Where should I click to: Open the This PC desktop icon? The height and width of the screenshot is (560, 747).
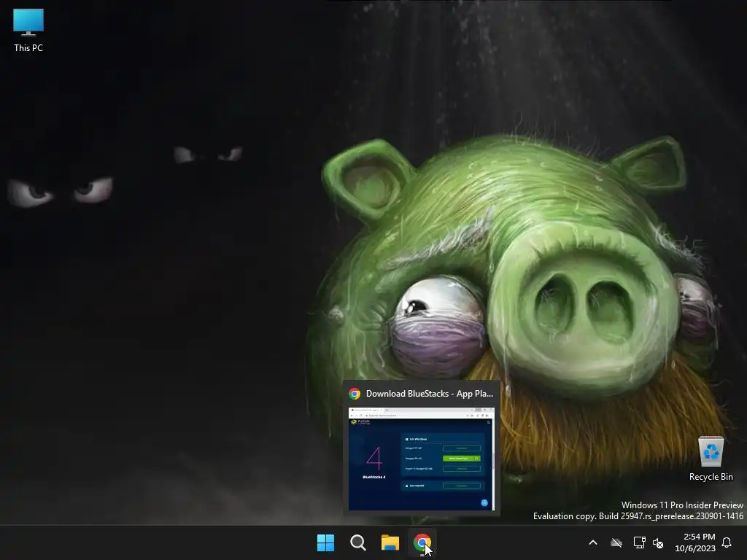coord(28,30)
